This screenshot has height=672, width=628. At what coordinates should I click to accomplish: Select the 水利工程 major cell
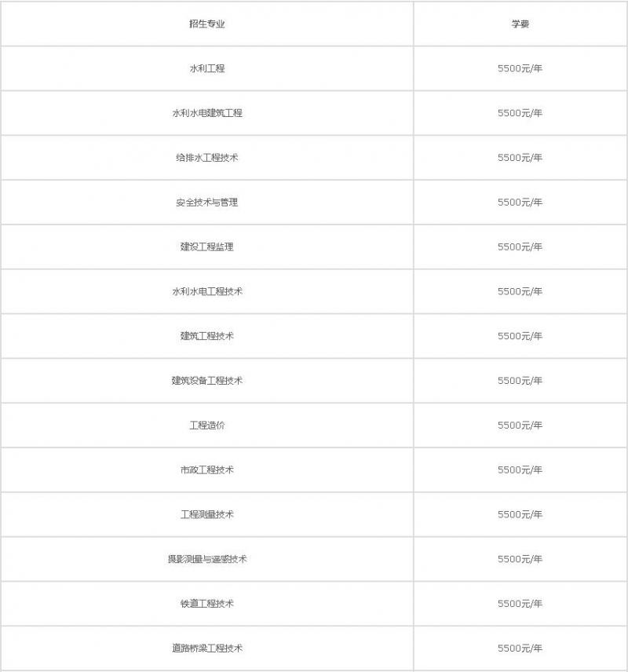click(207, 69)
